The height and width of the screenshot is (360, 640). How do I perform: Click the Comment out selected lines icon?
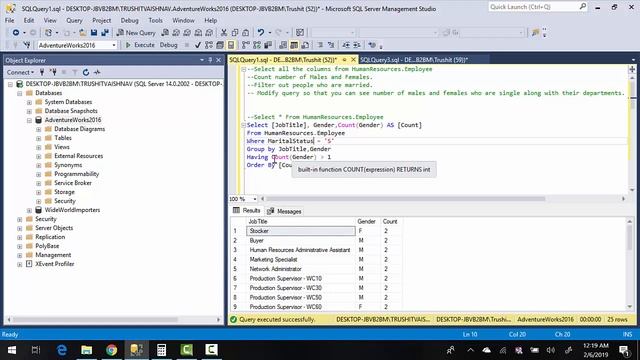(x=320, y=45)
